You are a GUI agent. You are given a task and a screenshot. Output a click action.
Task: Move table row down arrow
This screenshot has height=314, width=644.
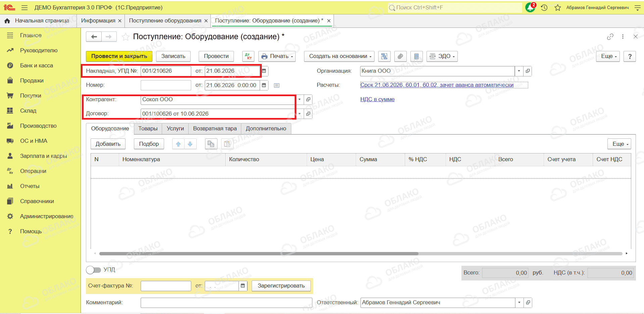tap(190, 144)
